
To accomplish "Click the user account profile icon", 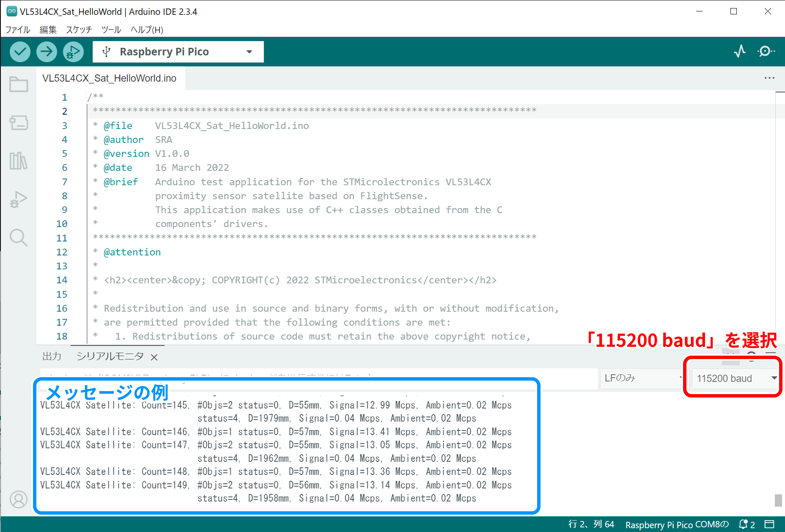I will click(x=19, y=499).
